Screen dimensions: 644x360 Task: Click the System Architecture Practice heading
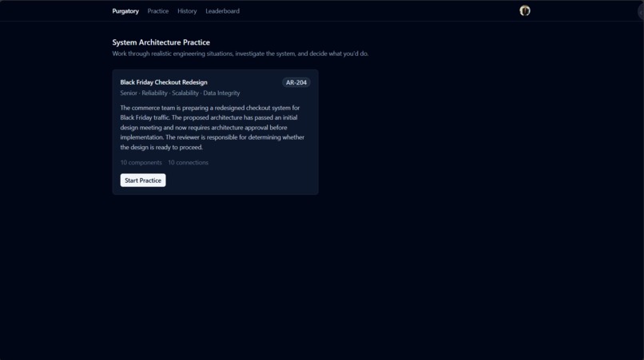tap(161, 42)
